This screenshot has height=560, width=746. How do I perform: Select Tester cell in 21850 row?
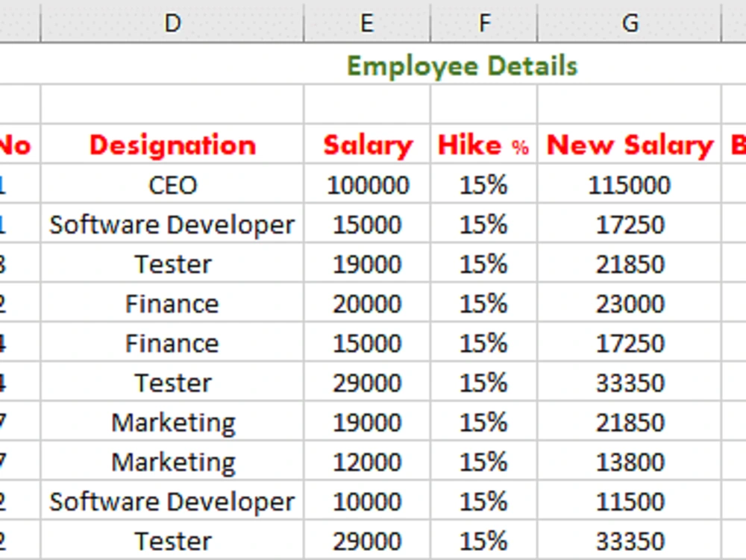click(x=172, y=263)
